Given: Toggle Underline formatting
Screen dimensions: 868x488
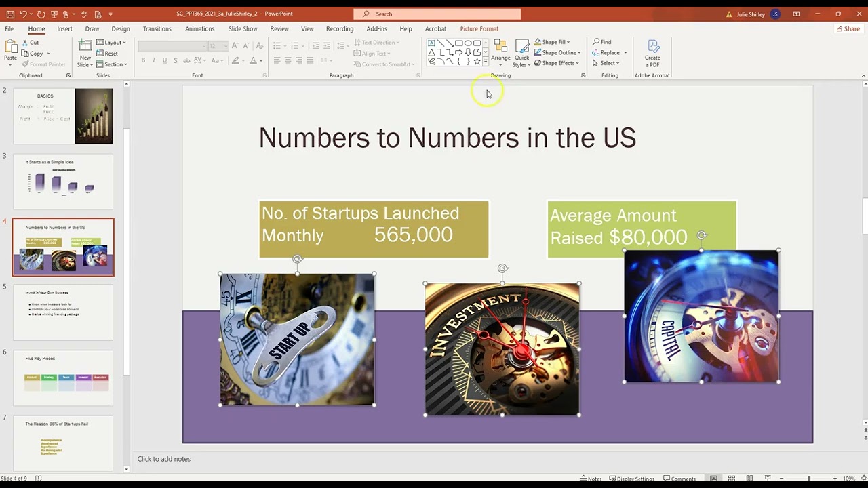Looking at the screenshot, I should pos(165,60).
